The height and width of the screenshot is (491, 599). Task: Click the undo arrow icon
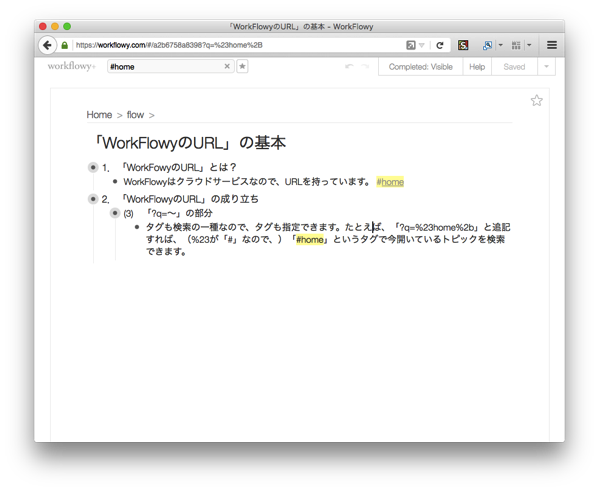click(x=349, y=66)
